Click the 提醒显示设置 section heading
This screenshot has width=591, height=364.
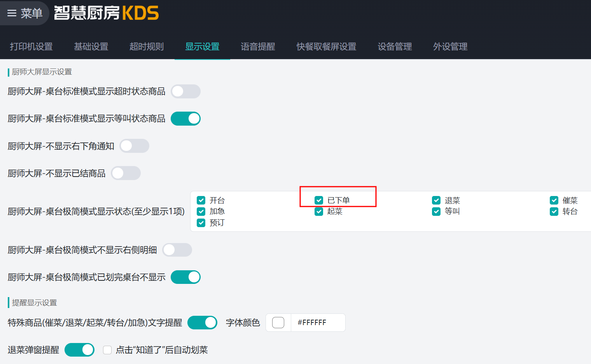click(x=35, y=303)
